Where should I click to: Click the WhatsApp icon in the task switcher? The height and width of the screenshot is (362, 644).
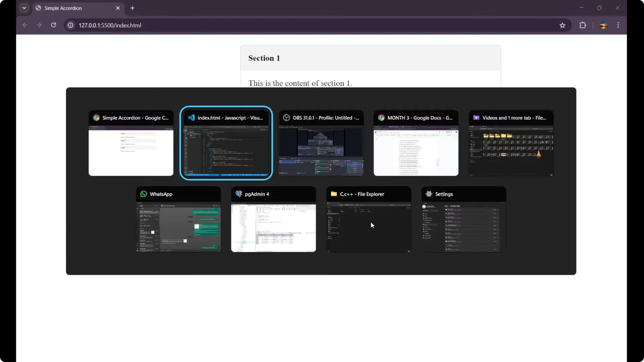(x=144, y=194)
